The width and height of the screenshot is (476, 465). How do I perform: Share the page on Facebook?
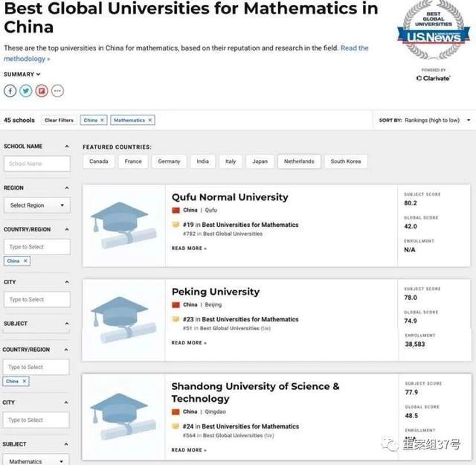(x=10, y=91)
